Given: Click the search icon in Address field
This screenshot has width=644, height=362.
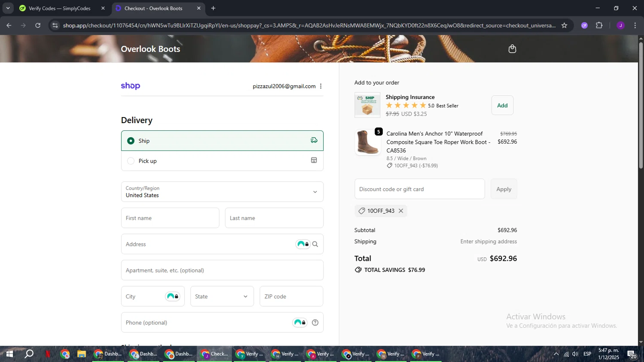Looking at the screenshot, I should tap(315, 244).
